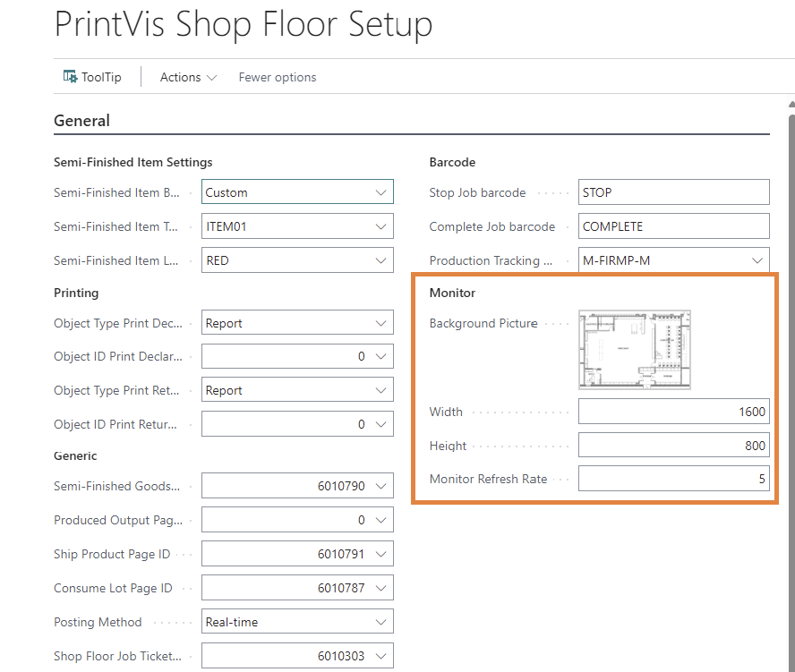Open Object Type Print Ret... Report dropdown

380,390
